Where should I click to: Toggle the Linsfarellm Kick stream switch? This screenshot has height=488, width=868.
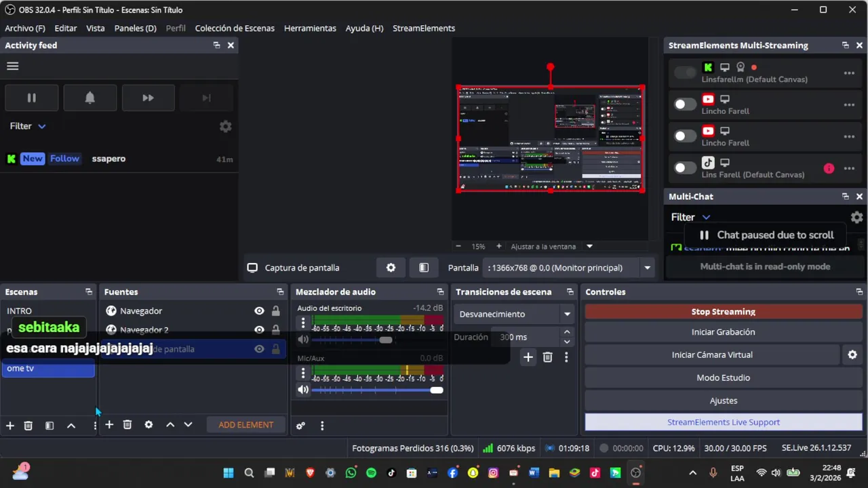685,73
